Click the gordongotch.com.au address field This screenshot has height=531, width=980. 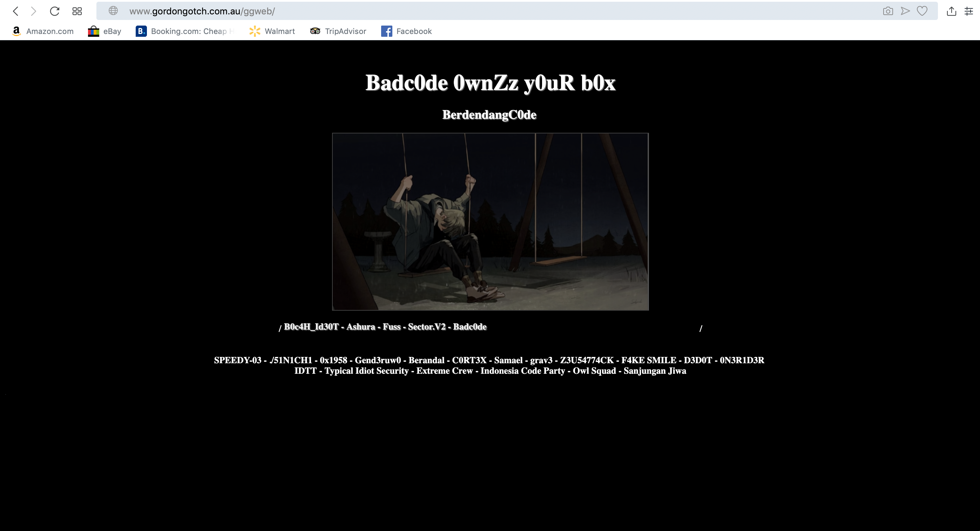pos(457,11)
